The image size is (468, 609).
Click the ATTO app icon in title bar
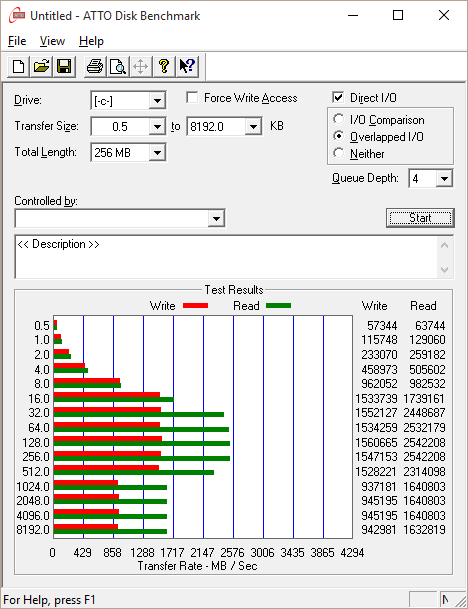[17, 16]
